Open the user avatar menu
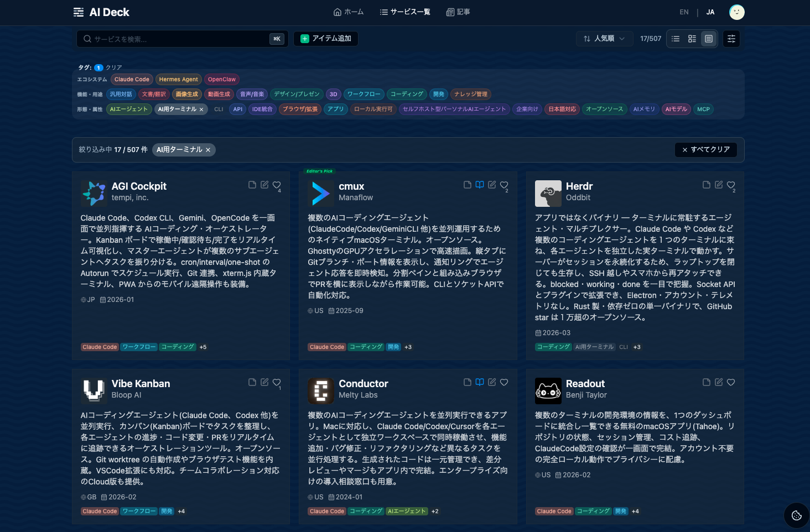The image size is (810, 532). point(737,12)
